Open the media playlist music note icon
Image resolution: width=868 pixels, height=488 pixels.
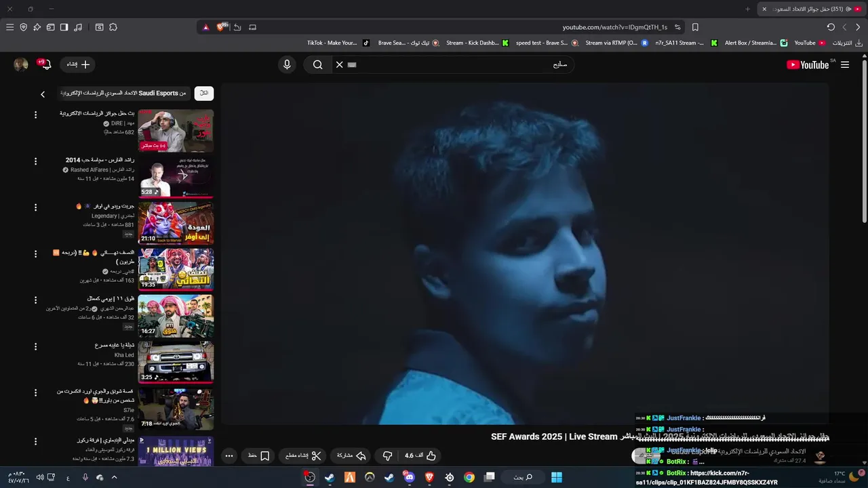coord(78,27)
